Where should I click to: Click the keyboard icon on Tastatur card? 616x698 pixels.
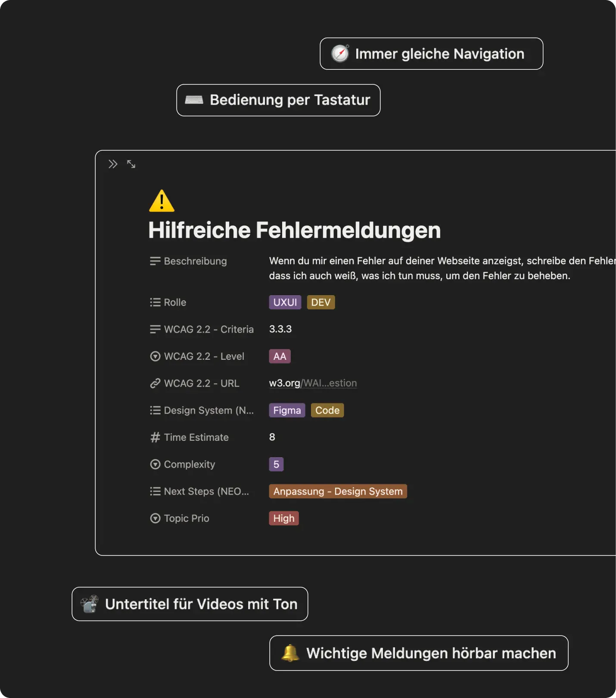(x=194, y=100)
